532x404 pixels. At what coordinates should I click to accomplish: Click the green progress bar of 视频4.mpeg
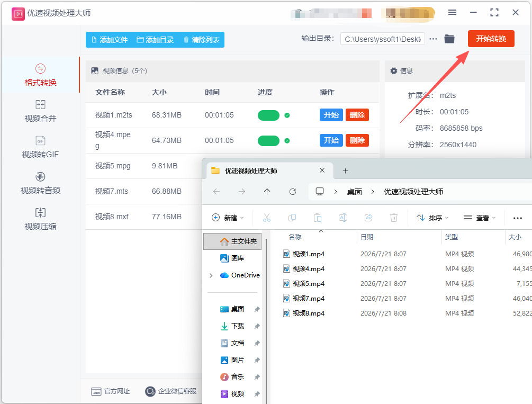[268, 140]
